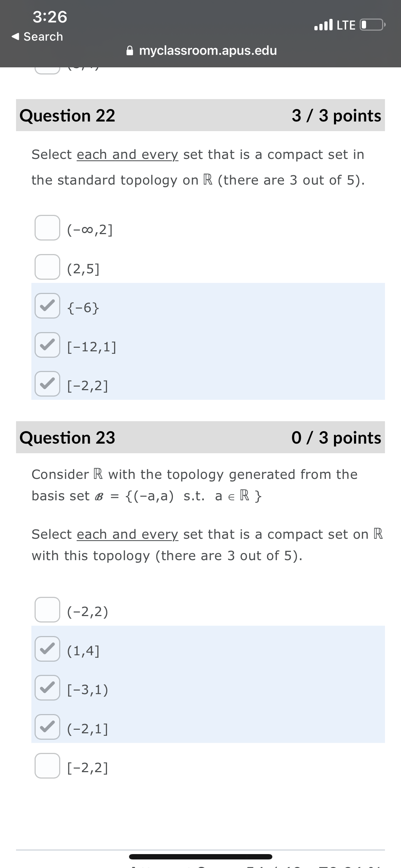Tap the back arrow next to Search
Image resolution: width=401 pixels, height=868 pixels.
[15, 37]
